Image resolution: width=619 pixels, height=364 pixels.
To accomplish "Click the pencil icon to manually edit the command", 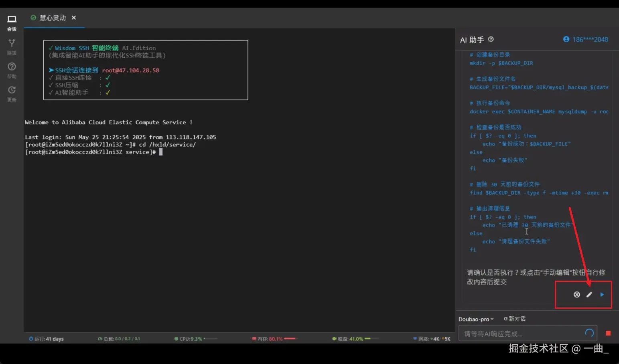I will click(x=589, y=295).
